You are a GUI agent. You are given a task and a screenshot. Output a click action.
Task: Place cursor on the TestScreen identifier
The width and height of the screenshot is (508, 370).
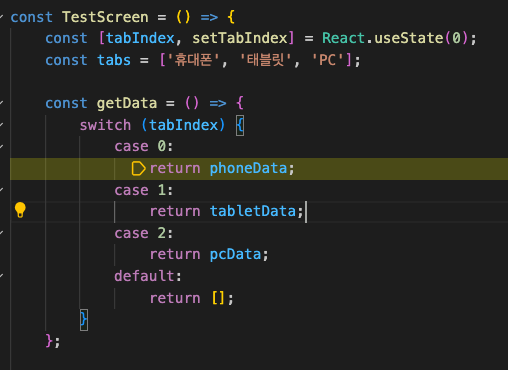coord(105,17)
